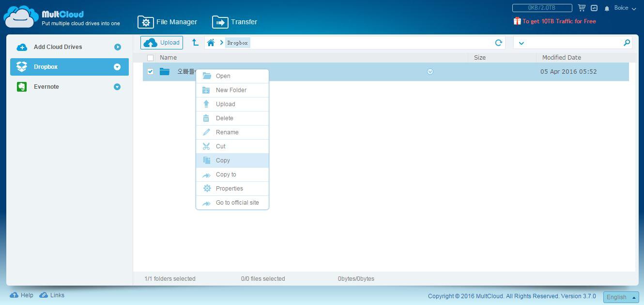Click the MultCloud cloud logo
The width and height of the screenshot is (644, 305).
[21, 16]
